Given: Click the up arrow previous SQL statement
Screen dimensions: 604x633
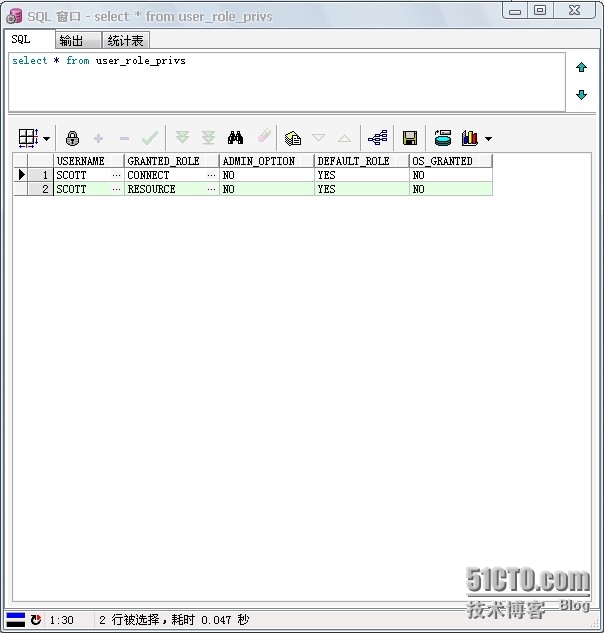Looking at the screenshot, I should pyautogui.click(x=581, y=67).
